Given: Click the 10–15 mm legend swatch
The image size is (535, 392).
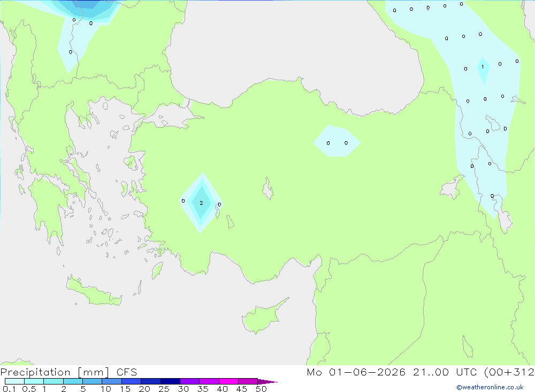Looking at the screenshot, I should point(112,381).
